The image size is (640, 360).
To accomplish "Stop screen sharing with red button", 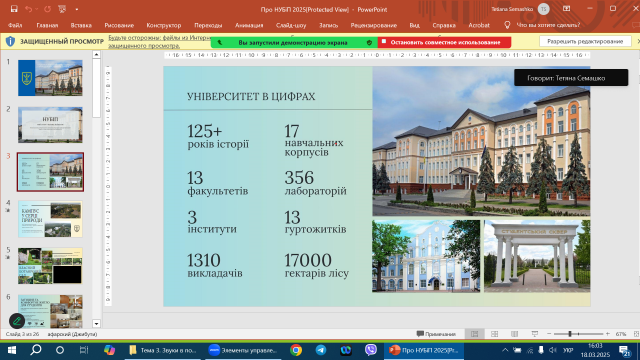I will (x=444, y=42).
